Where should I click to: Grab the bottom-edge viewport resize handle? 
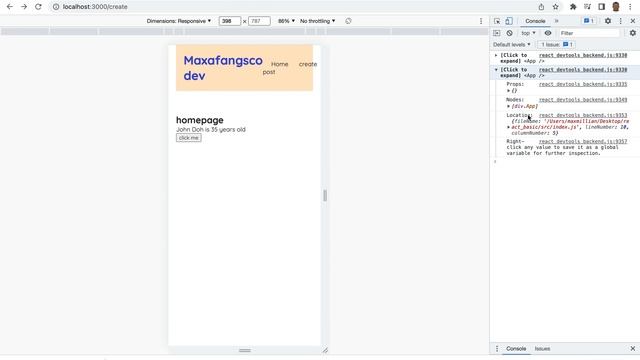coord(245,350)
